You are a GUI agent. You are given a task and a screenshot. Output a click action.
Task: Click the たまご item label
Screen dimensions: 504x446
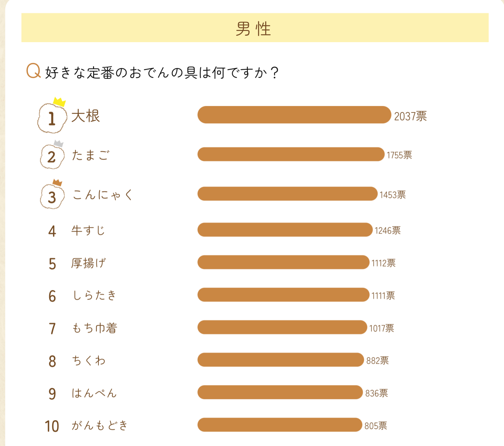click(x=91, y=155)
